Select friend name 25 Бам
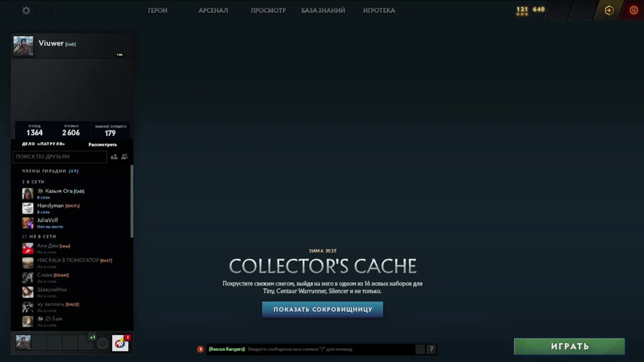 (53, 319)
